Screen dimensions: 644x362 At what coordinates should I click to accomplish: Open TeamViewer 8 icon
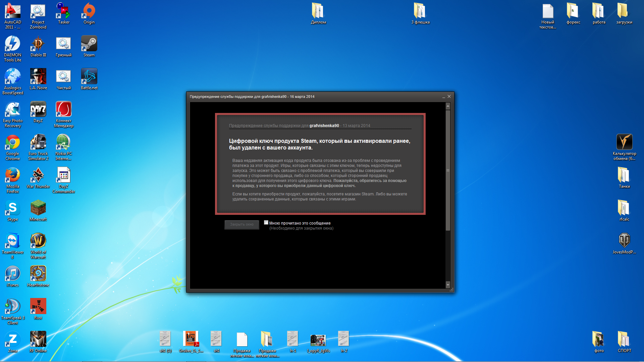(x=13, y=246)
